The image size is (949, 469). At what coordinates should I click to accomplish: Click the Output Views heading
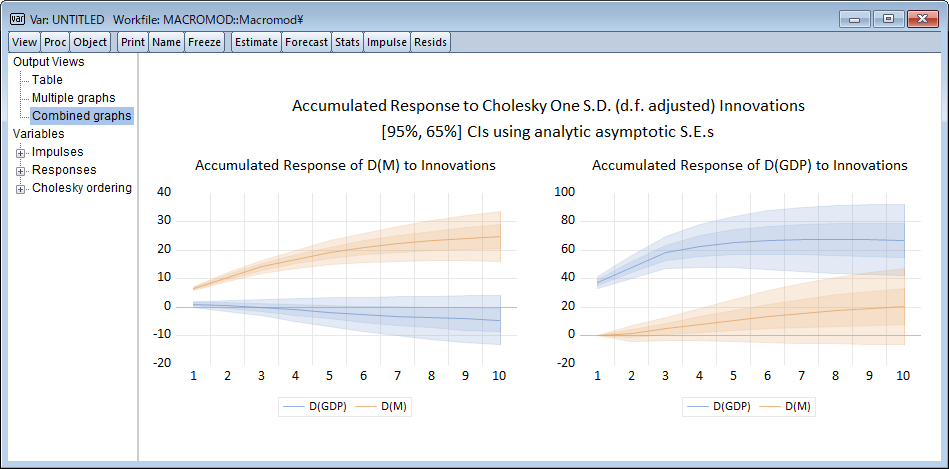click(x=49, y=62)
